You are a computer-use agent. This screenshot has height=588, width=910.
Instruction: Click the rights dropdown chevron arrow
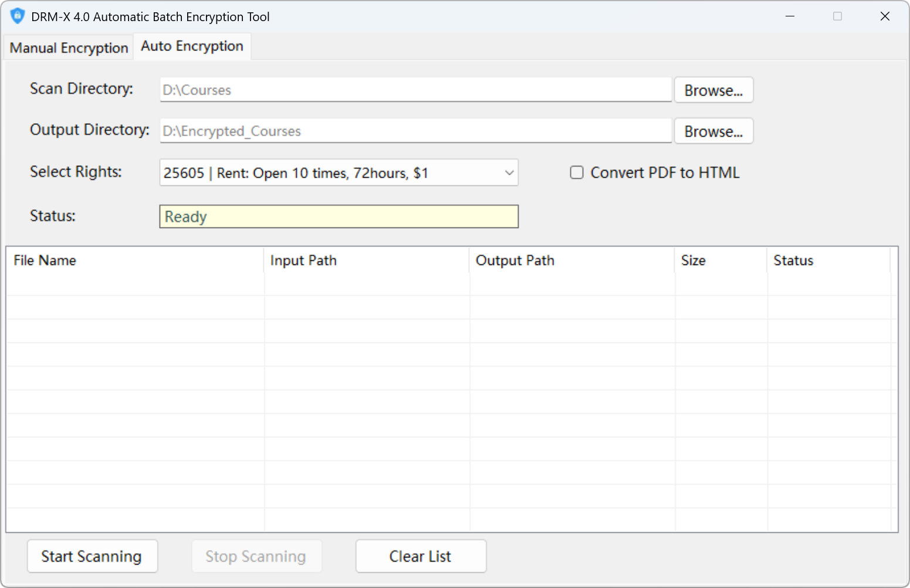508,172
